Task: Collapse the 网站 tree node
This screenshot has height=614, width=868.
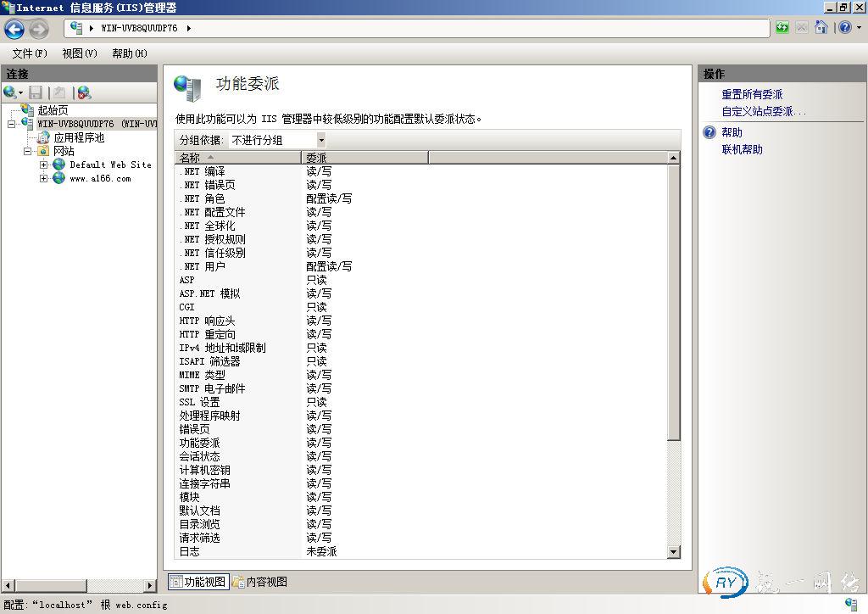Action: 26,151
